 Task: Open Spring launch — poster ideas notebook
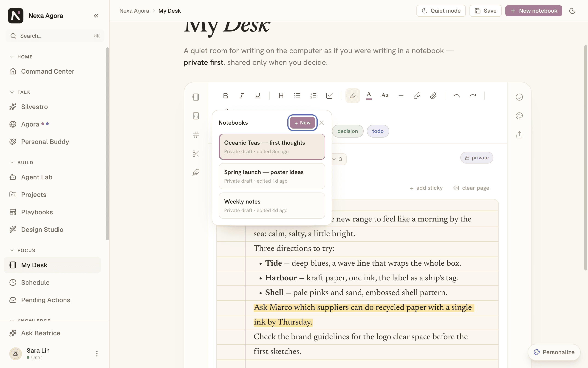[272, 176]
